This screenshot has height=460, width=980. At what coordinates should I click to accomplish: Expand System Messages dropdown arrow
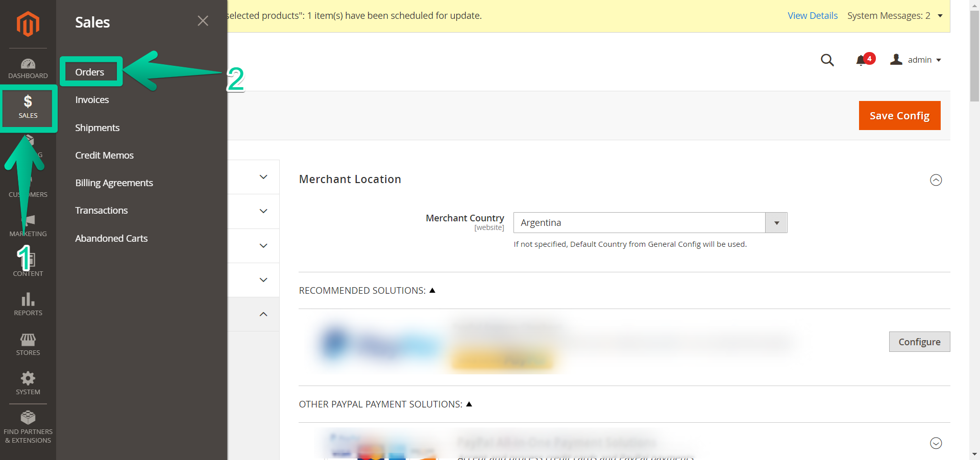[x=940, y=16]
